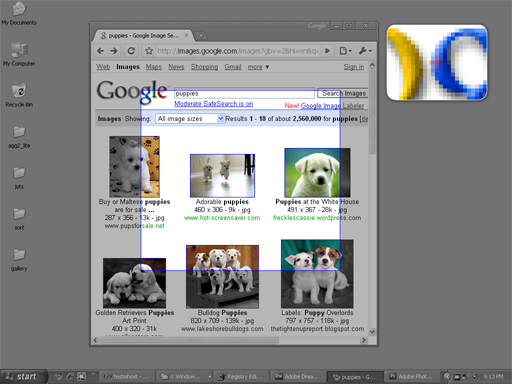The image size is (512, 384).
Task: Click the page scrollbar down arrow
Action: click(x=372, y=332)
